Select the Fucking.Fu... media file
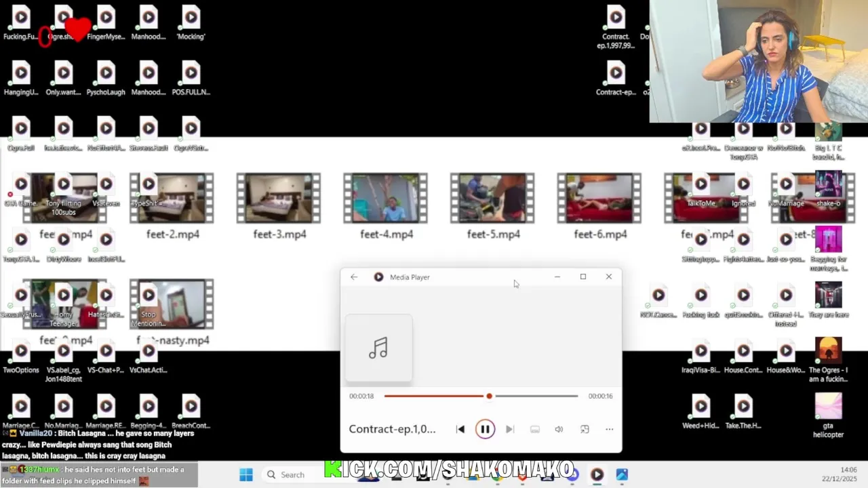The width and height of the screenshot is (868, 488). [21, 24]
